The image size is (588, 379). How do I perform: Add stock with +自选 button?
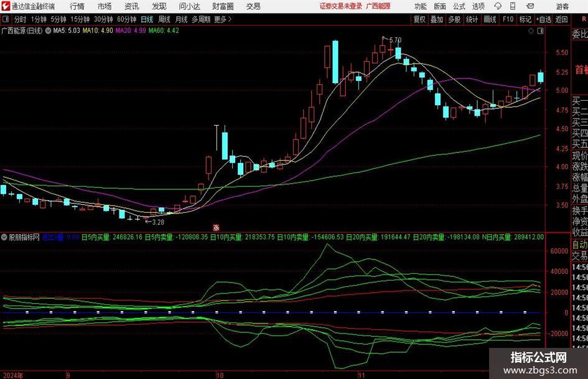(543, 19)
